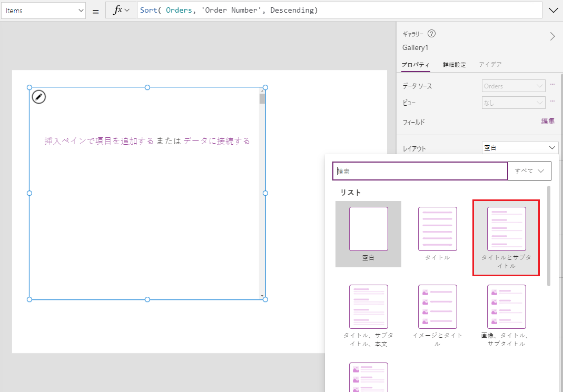The width and height of the screenshot is (563, 392).
Task: Expand the formula bar chevron
Action: 553,11
